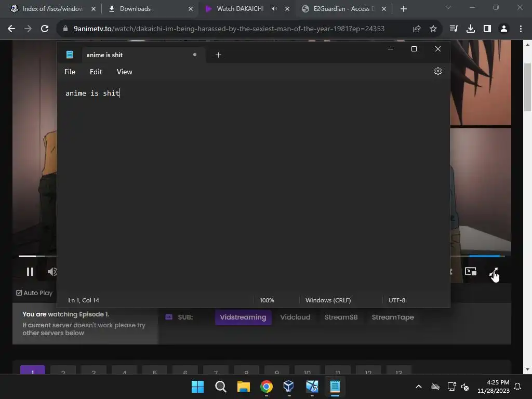Open network tray icon
Screen dimensions: 532x399
coord(451,387)
